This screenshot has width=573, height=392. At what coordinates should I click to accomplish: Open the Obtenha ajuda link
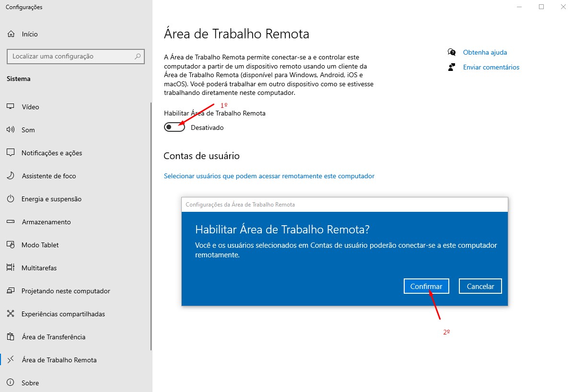coord(485,52)
